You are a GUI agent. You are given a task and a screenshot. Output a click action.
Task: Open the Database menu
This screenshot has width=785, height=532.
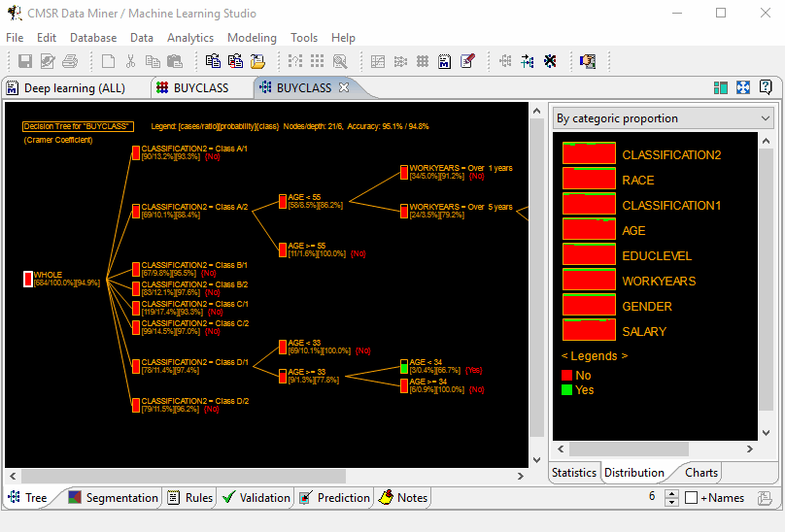93,38
